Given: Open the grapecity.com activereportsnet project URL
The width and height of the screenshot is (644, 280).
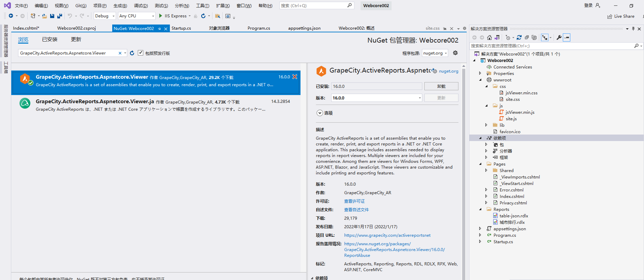Looking at the screenshot, I should (387, 235).
